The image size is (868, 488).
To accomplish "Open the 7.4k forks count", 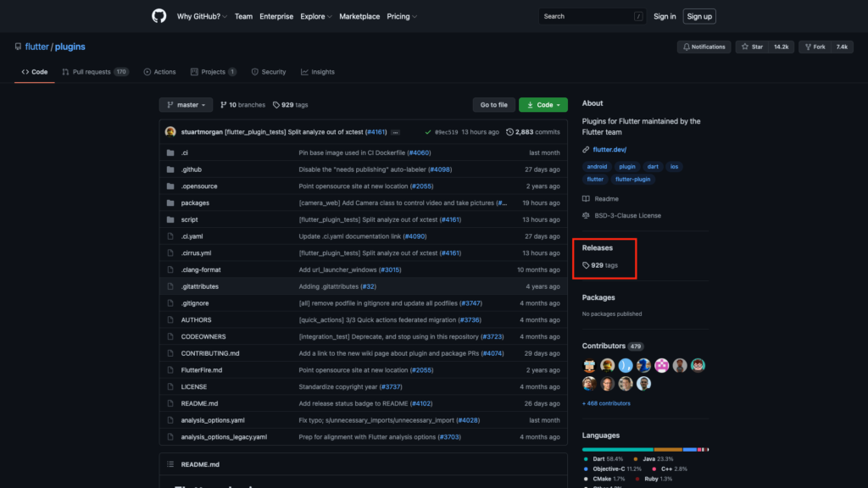I will tap(842, 47).
